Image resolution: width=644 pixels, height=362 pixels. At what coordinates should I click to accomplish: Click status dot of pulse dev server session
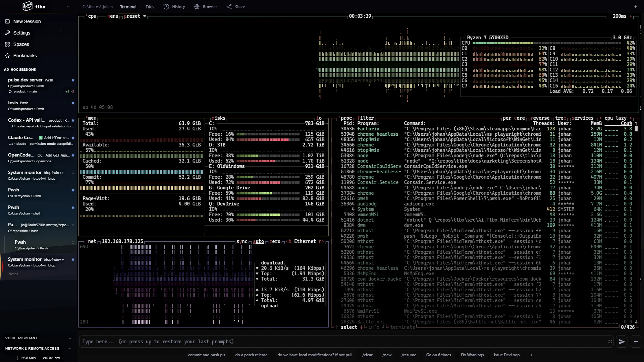pyautogui.click(x=73, y=80)
